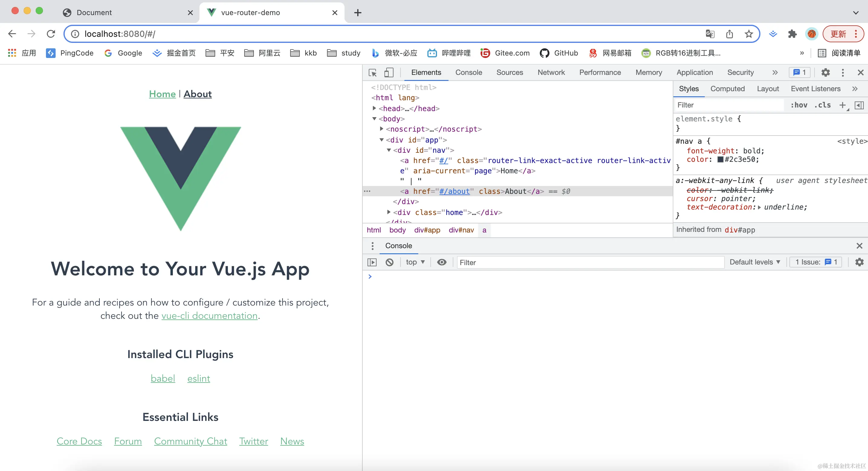Click the translate page icon
Screen dimensions: 868x471
[710, 34]
